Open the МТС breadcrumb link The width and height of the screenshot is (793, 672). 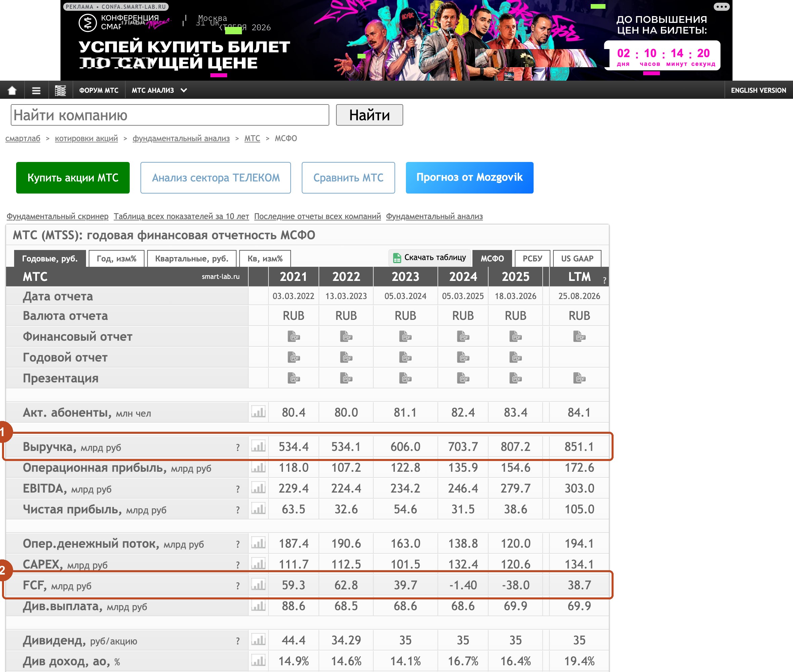(252, 139)
